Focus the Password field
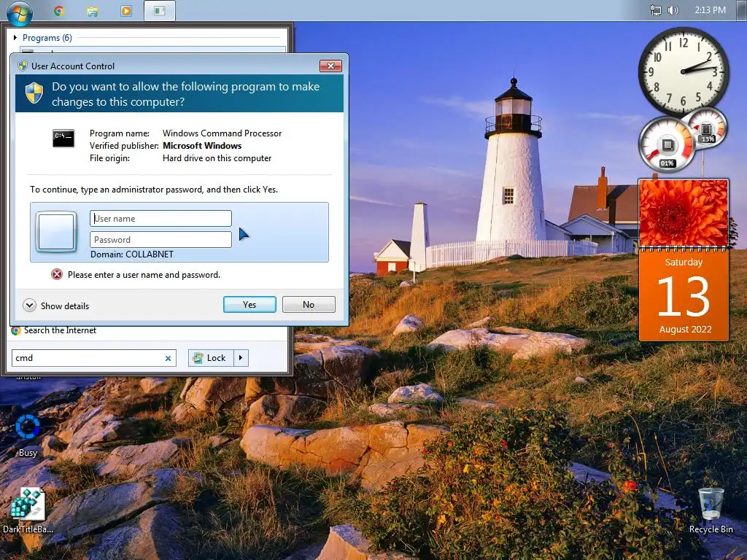The height and width of the screenshot is (560, 747). pyautogui.click(x=160, y=239)
